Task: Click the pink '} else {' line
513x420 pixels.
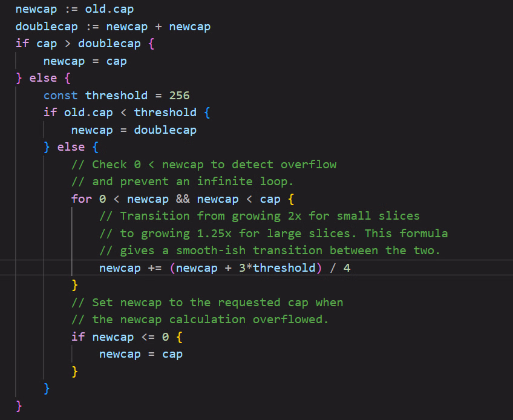Action: click(44, 78)
